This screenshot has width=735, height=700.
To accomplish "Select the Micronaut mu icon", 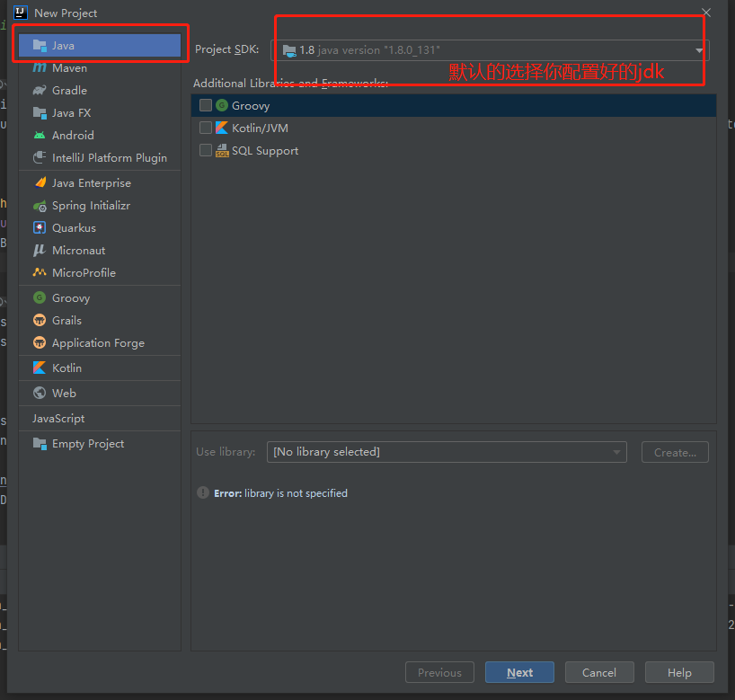I will tap(40, 251).
